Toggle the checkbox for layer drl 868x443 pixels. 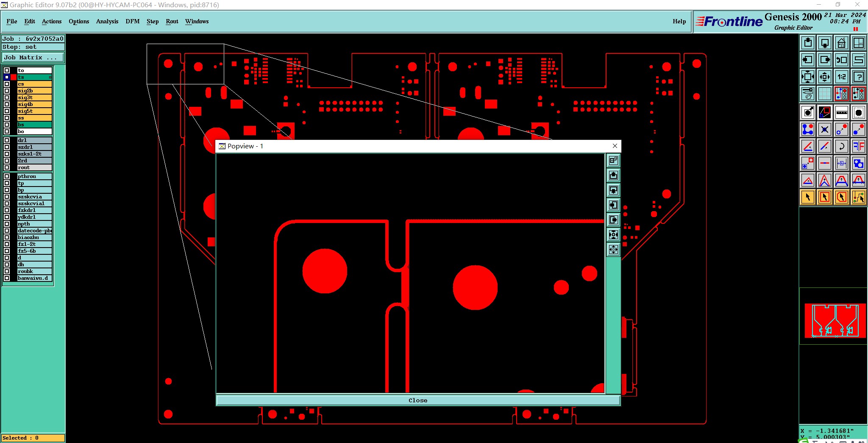click(7, 140)
